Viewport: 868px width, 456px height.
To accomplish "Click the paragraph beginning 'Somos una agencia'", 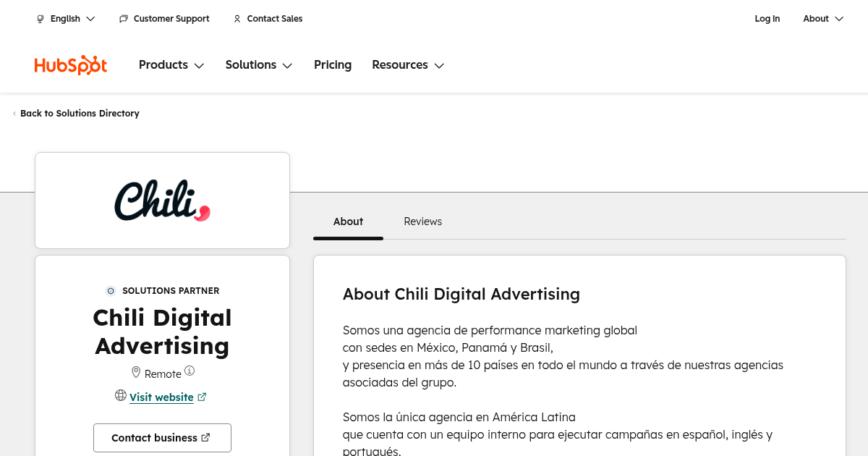I will click(563, 356).
